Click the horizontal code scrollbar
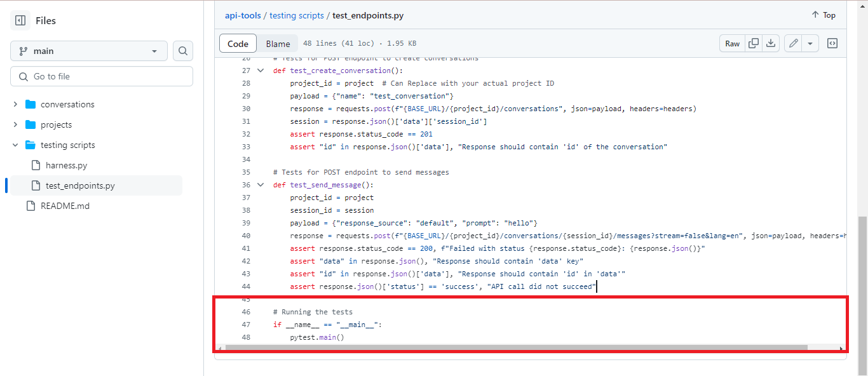 (x=516, y=347)
